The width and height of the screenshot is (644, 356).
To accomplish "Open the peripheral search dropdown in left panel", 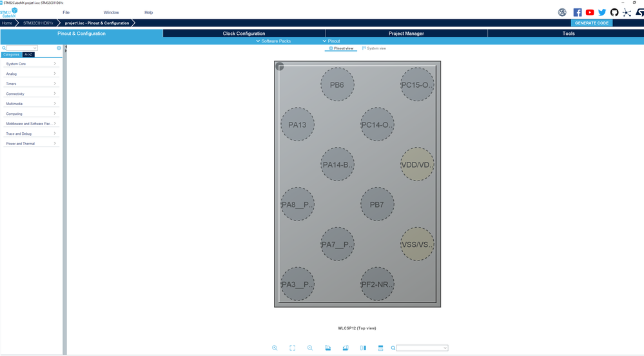I will [x=22, y=48].
